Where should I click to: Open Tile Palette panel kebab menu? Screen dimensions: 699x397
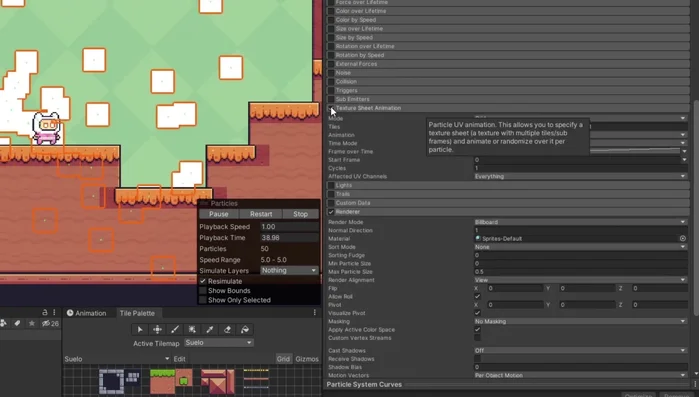point(315,313)
